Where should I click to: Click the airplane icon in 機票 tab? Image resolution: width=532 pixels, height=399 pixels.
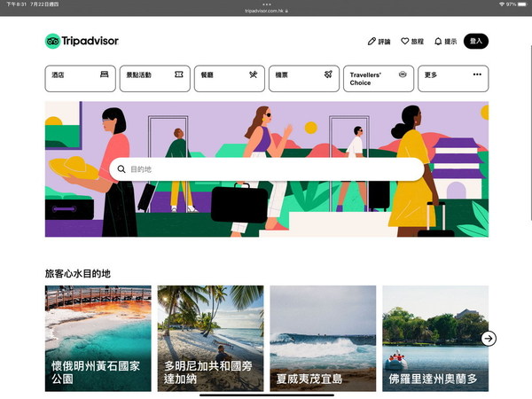pyautogui.click(x=328, y=74)
